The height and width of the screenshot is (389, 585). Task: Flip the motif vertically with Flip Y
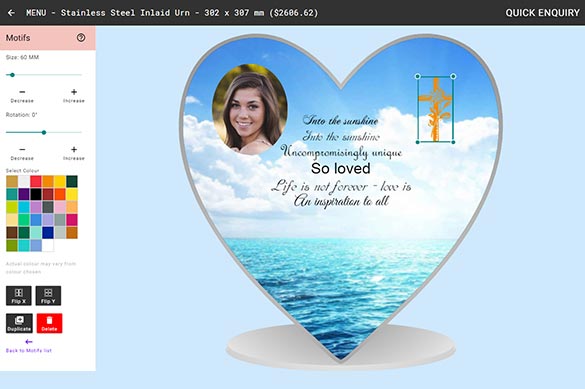tap(48, 295)
